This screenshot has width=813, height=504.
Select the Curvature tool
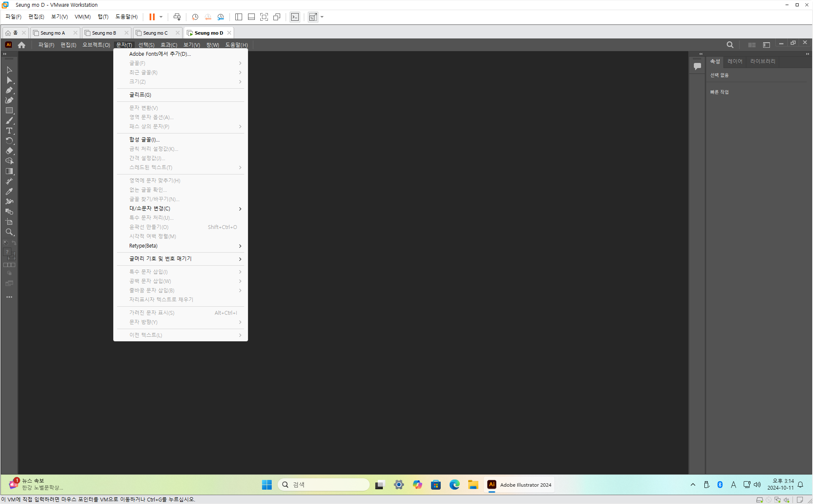click(9, 100)
